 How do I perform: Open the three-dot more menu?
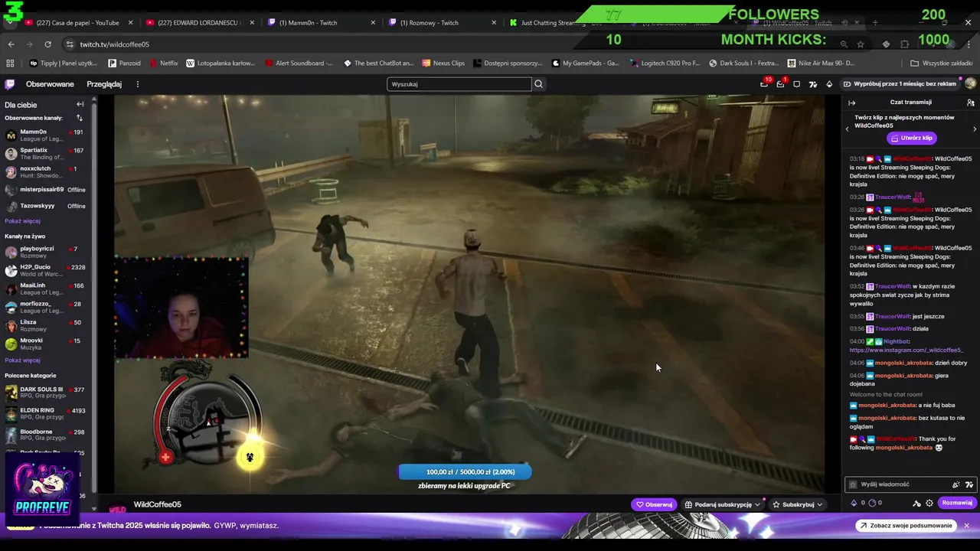[x=138, y=84]
